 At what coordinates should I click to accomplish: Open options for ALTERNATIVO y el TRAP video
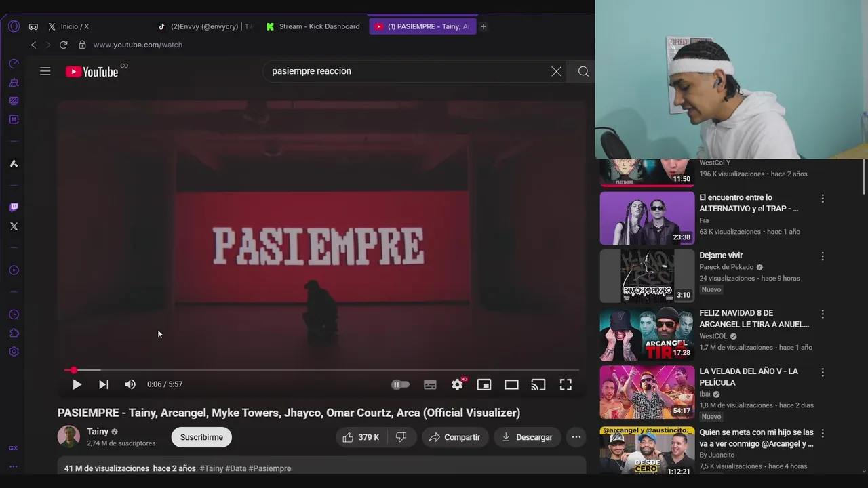click(823, 199)
